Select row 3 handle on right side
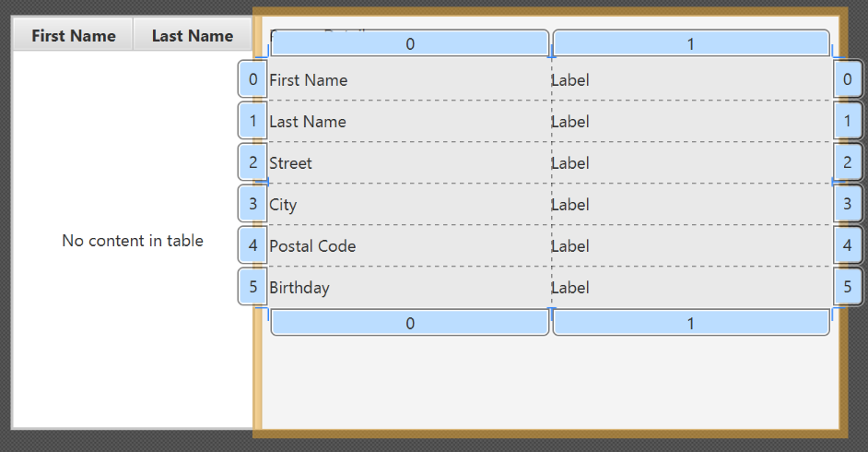868x452 pixels. [848, 204]
